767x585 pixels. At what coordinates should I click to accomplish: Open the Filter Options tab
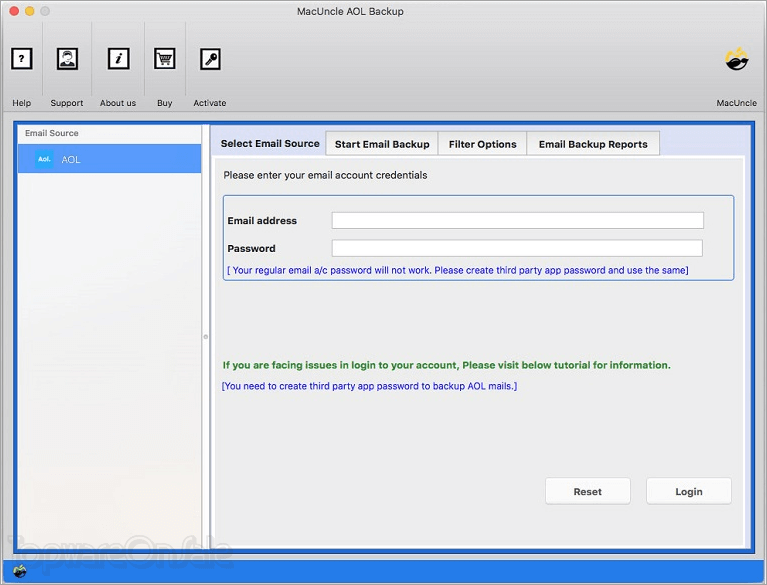[x=482, y=144]
